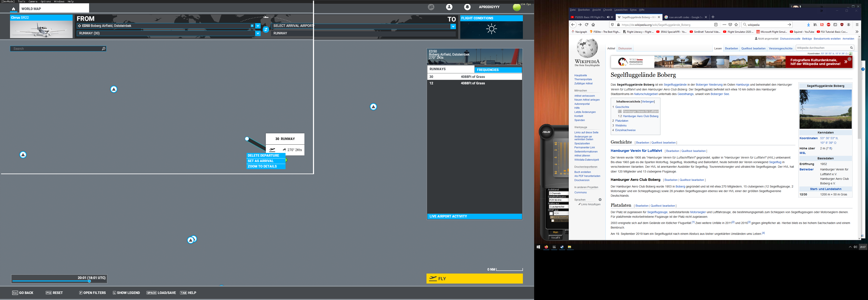Go to Firefox home page
The image size is (868, 300).
(x=593, y=25)
